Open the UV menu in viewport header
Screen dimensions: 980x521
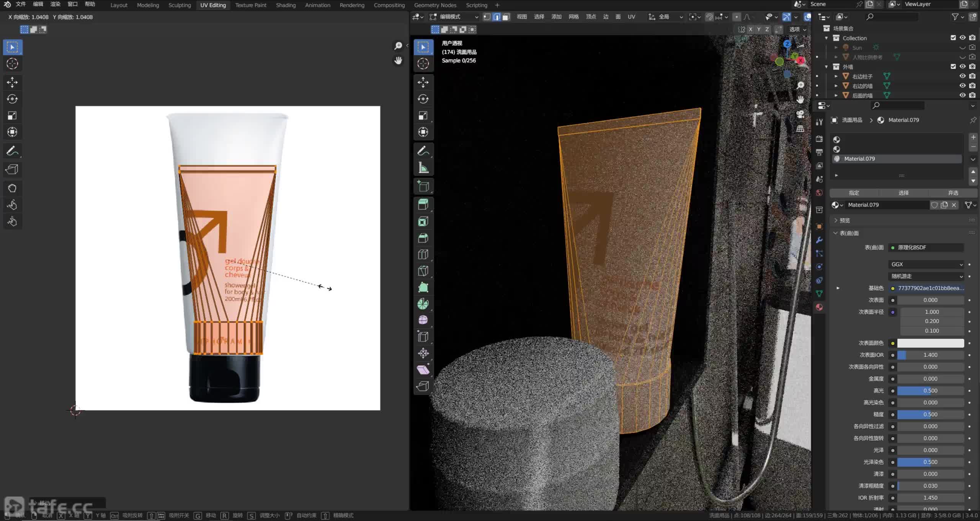point(631,17)
